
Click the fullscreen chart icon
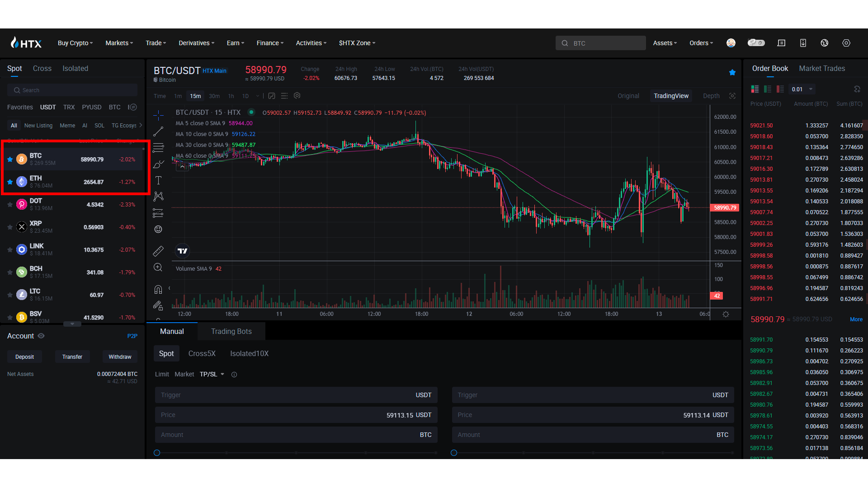pos(732,96)
